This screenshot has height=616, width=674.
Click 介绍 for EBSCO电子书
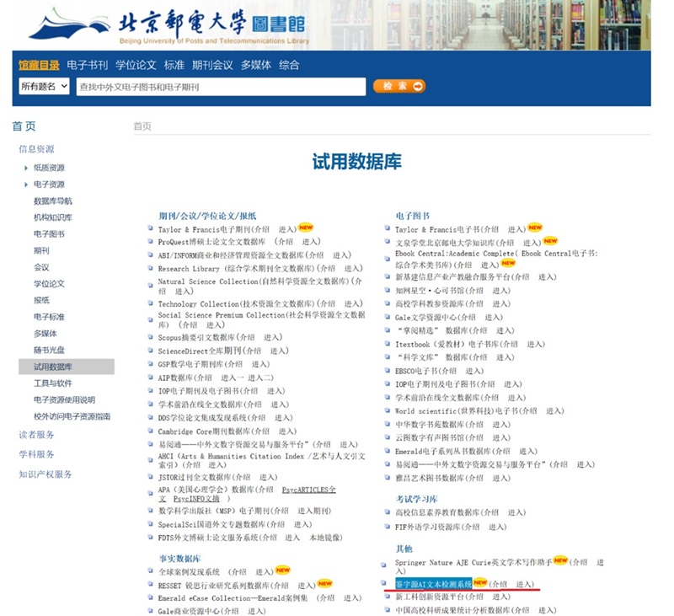tap(449, 371)
